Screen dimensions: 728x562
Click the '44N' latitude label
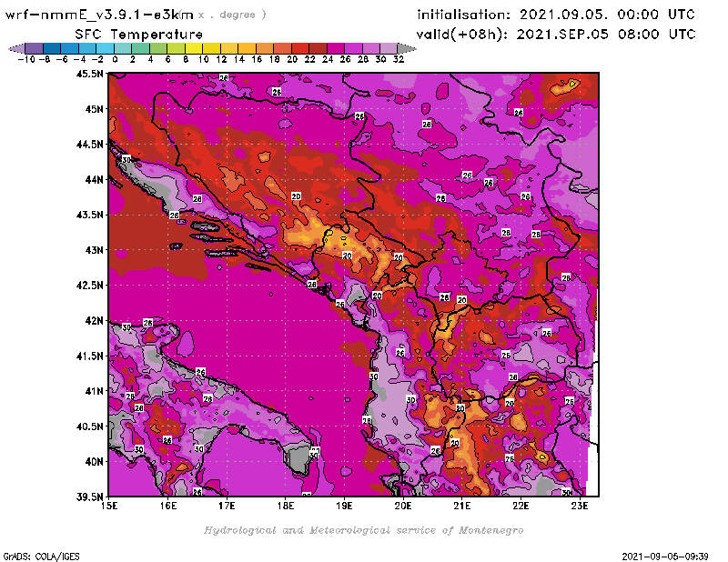(x=95, y=179)
